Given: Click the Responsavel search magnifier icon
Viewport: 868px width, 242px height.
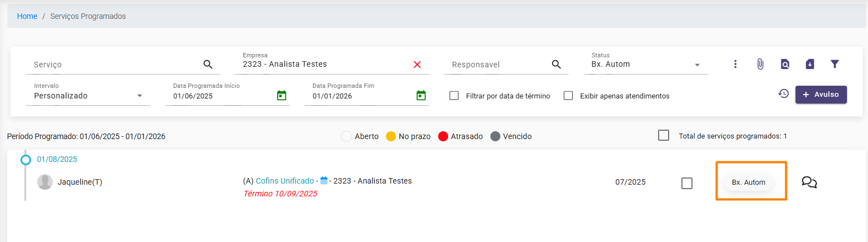Looking at the screenshot, I should (x=556, y=65).
